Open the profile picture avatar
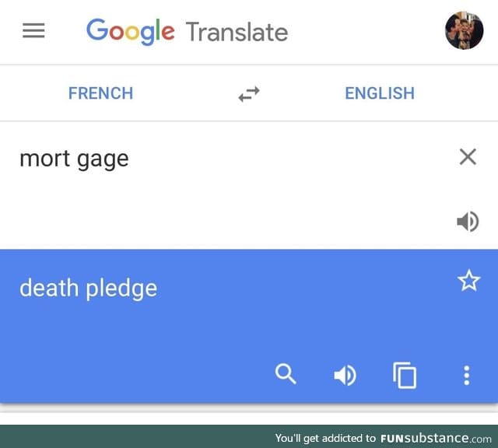This screenshot has width=498, height=448. tap(464, 30)
